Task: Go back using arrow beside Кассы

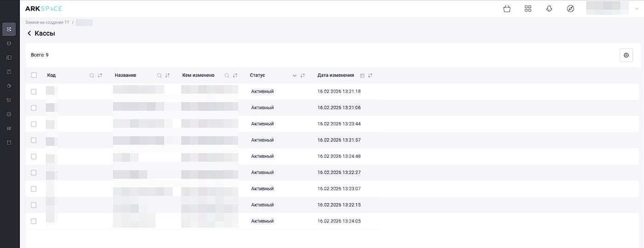Action: (x=29, y=34)
